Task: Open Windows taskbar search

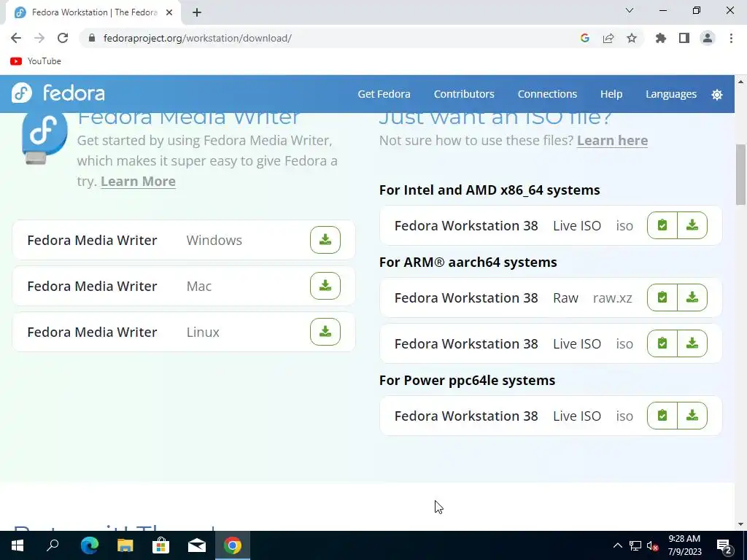Action: click(53, 545)
